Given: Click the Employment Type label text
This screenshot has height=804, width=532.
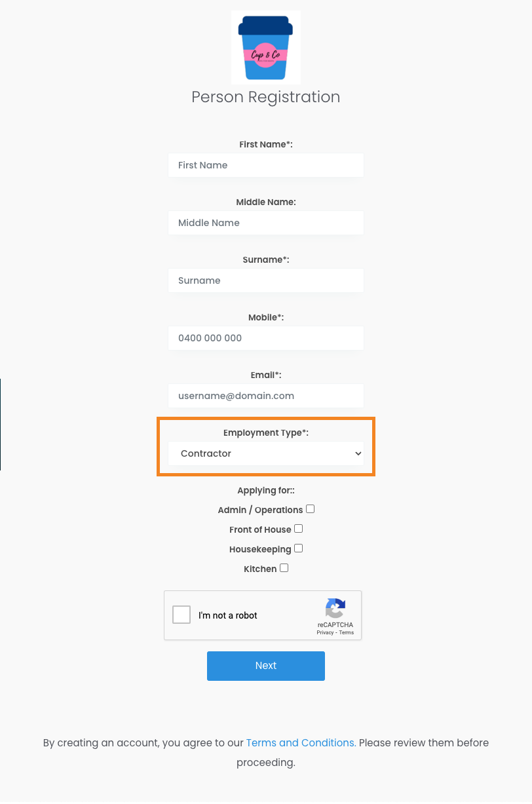Looking at the screenshot, I should click(x=265, y=433).
